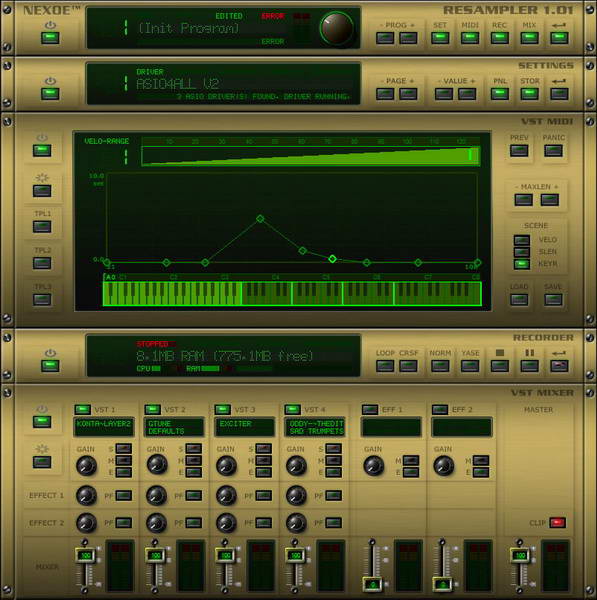Viewport: 597px width, 600px height.
Task: Click the VST 1 mixer fader handle
Action: click(85, 555)
